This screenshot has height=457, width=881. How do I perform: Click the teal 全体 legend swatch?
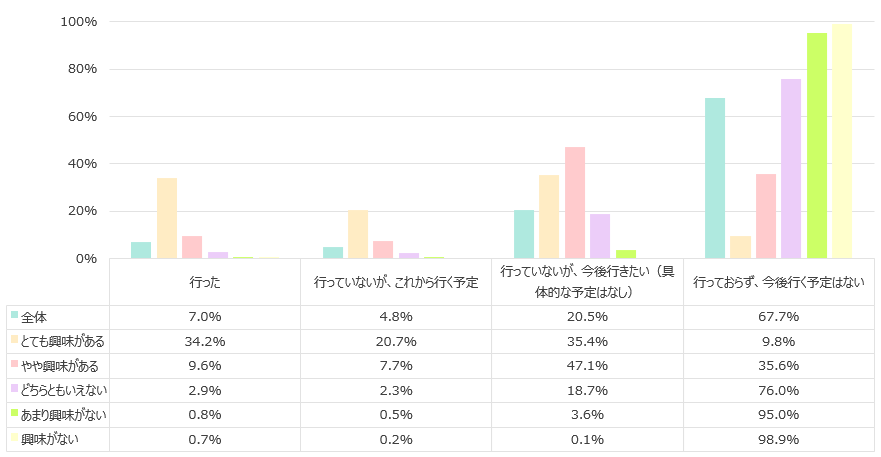click(x=14, y=316)
